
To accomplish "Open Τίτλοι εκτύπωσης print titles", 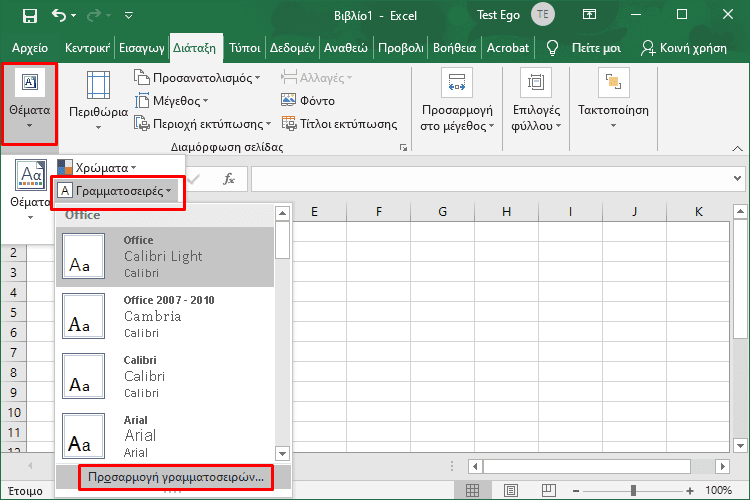I will click(340, 124).
